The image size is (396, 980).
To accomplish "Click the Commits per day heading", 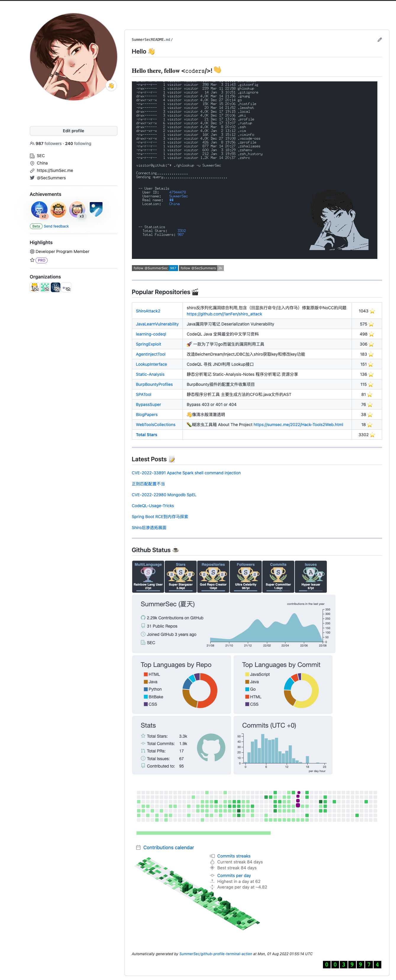I will [x=234, y=875].
